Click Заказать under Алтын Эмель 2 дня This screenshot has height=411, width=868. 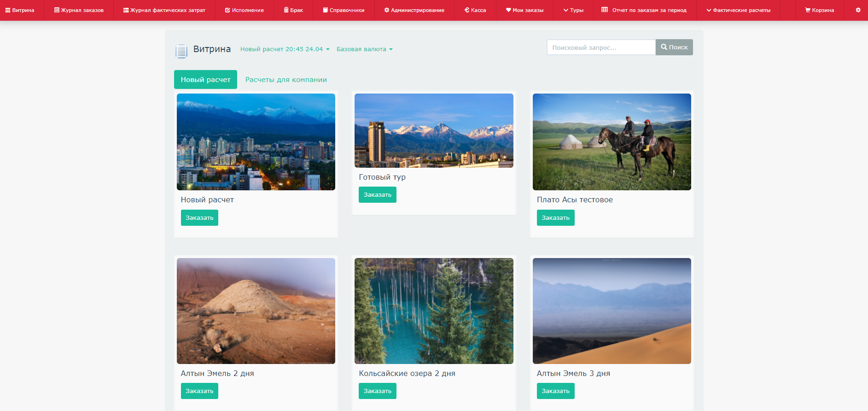(x=199, y=391)
